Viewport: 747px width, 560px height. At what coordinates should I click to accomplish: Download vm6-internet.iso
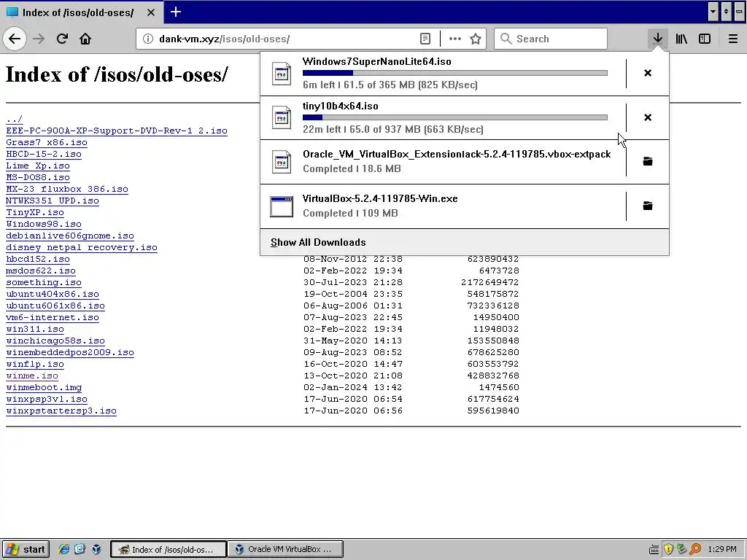pos(53,317)
